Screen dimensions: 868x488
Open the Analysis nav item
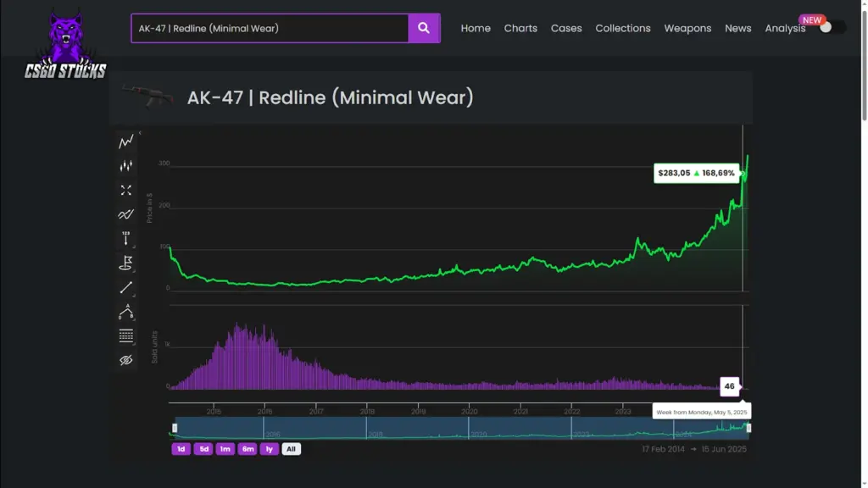785,28
